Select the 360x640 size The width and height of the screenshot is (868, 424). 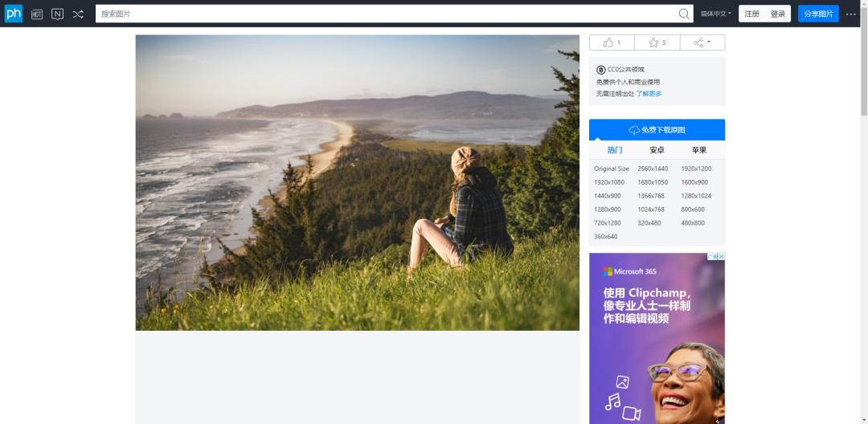pos(606,237)
